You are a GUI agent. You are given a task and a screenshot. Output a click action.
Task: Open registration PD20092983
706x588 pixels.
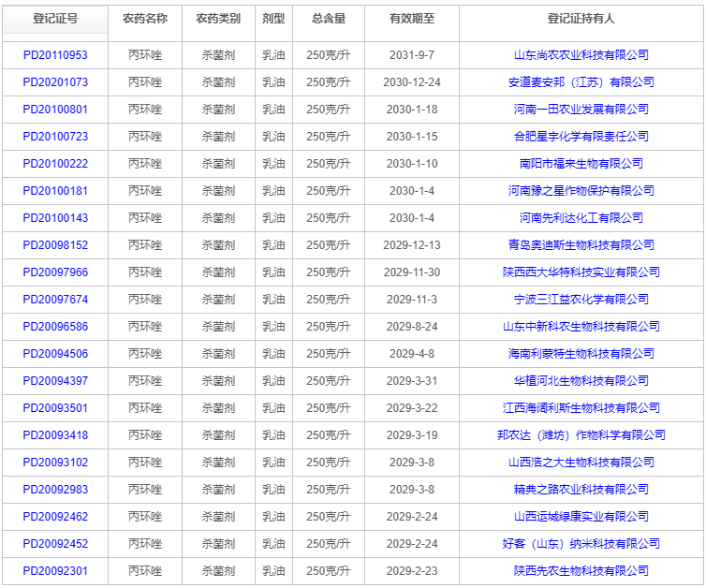tap(55, 490)
